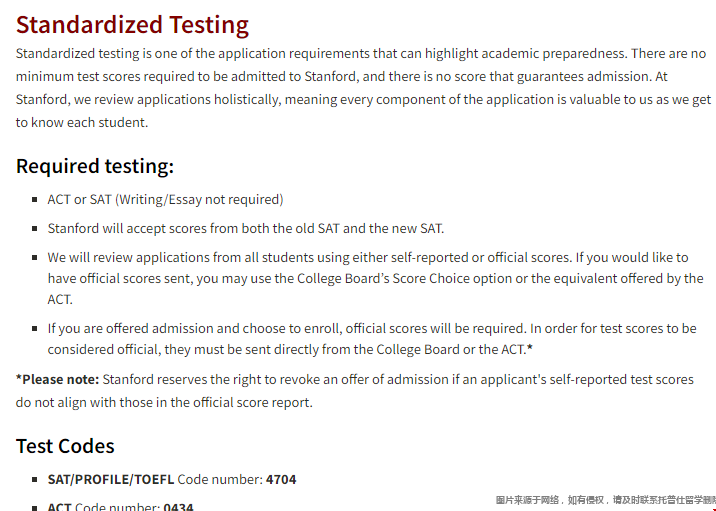Click the sentence about old SAT and new SAT

point(246,228)
